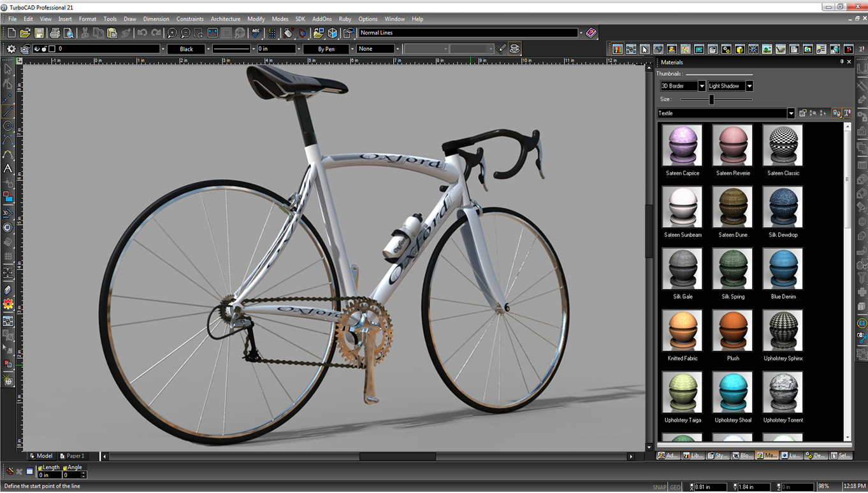Open the File menu
The image size is (868, 493).
tap(12, 19)
